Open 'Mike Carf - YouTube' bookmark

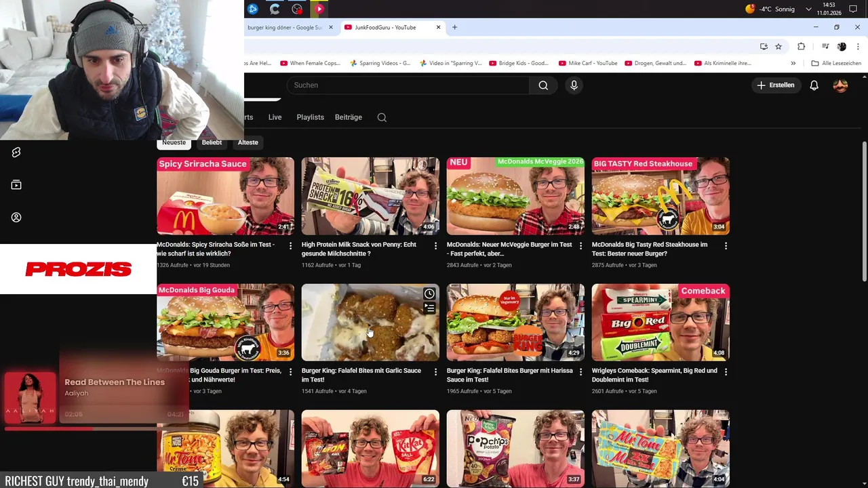click(x=588, y=63)
